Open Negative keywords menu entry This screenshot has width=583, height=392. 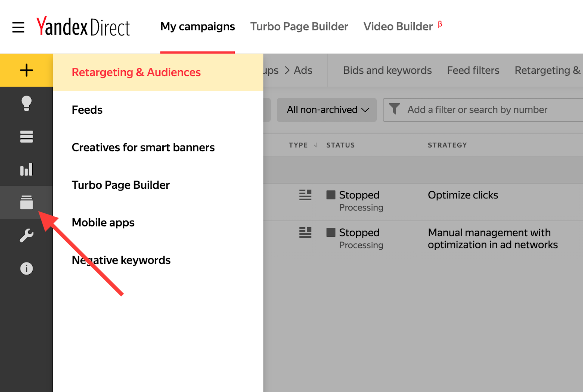(x=121, y=260)
